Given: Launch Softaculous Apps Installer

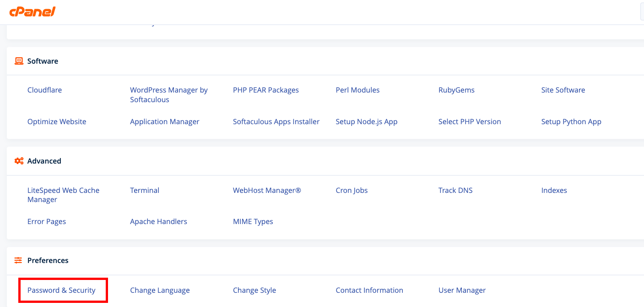Looking at the screenshot, I should tap(276, 121).
